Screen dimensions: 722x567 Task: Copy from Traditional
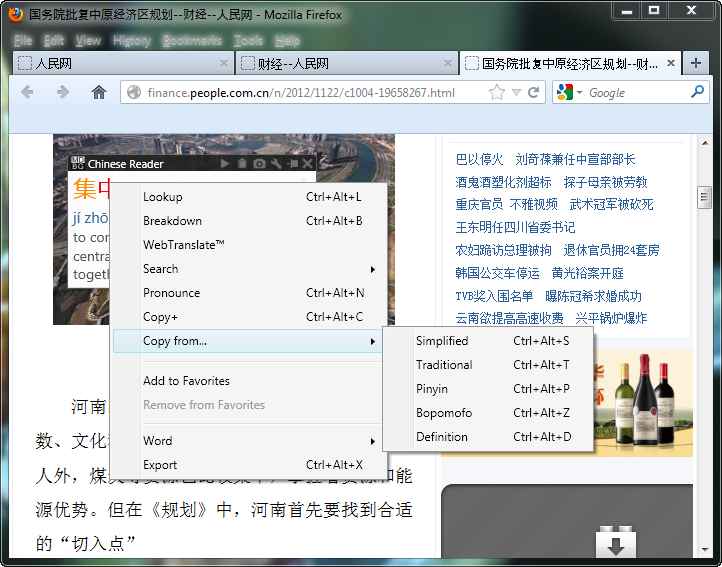488,365
